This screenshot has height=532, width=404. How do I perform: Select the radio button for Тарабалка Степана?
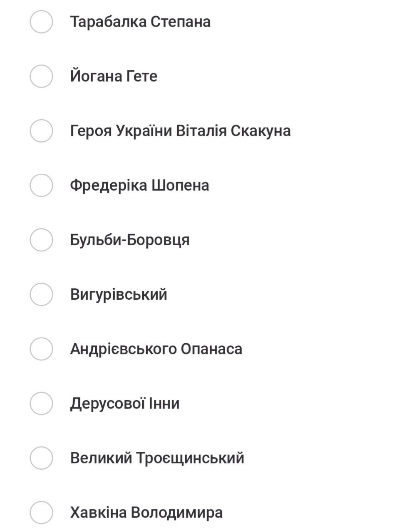point(41,22)
